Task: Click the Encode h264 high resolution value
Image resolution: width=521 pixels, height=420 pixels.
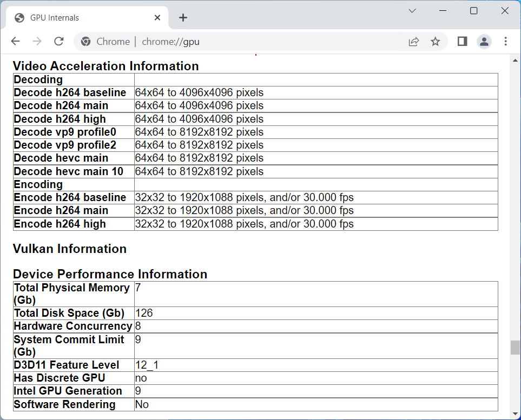Action: [x=244, y=224]
